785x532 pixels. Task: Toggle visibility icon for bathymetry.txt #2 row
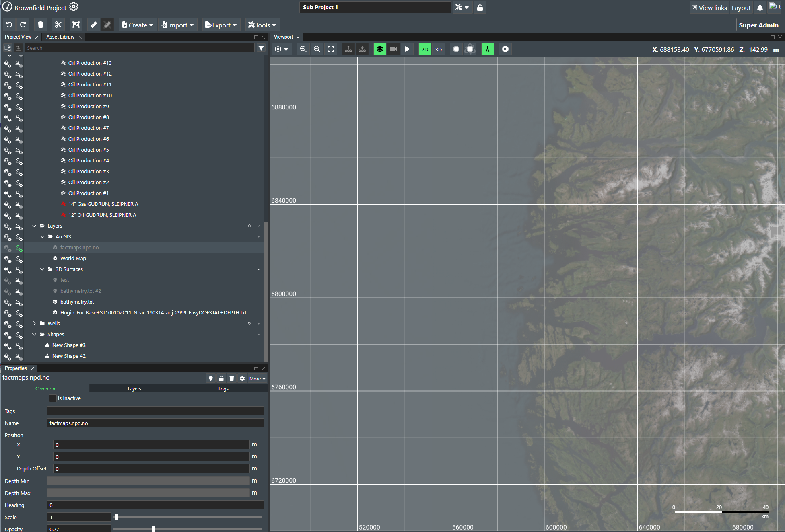click(8, 291)
